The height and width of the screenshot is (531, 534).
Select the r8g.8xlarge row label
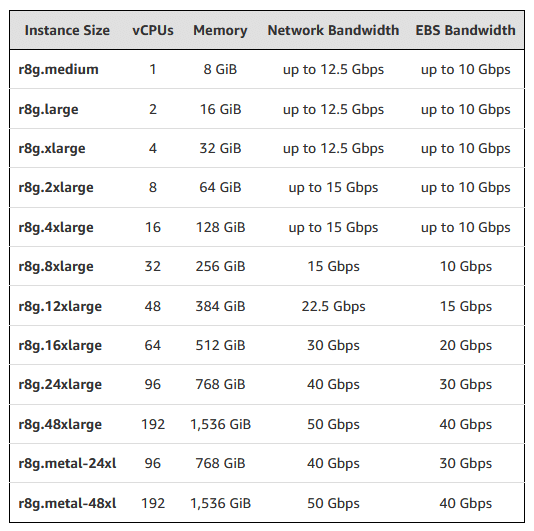pyautogui.click(x=56, y=267)
